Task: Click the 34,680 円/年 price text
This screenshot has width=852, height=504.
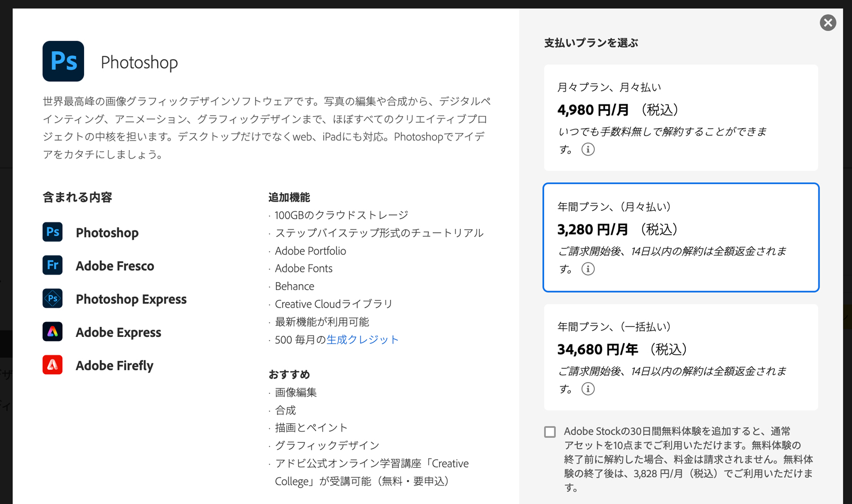Action: click(x=597, y=350)
